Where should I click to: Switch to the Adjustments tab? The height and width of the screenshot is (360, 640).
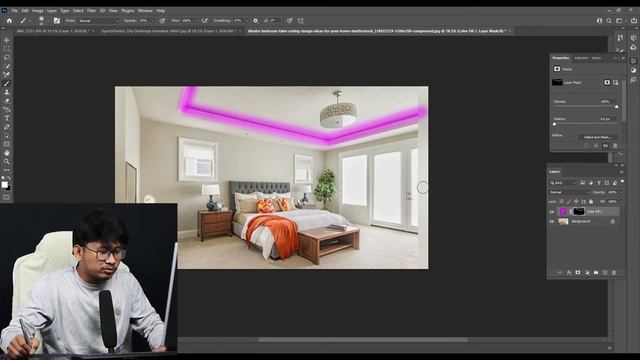pyautogui.click(x=582, y=58)
